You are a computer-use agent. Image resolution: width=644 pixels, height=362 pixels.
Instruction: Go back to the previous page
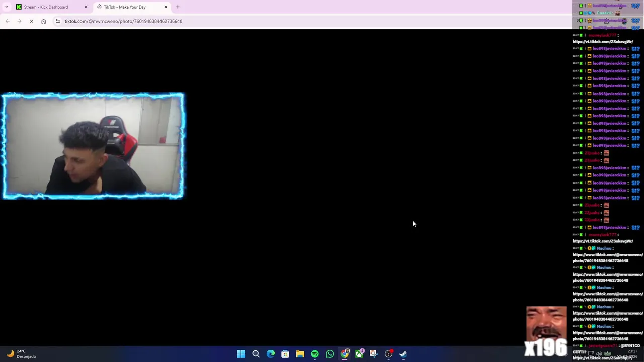point(7,21)
